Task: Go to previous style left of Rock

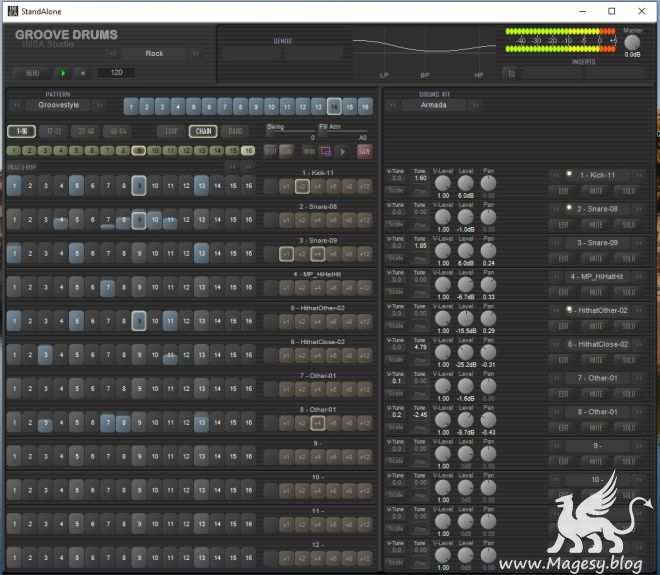Action: click(x=112, y=53)
